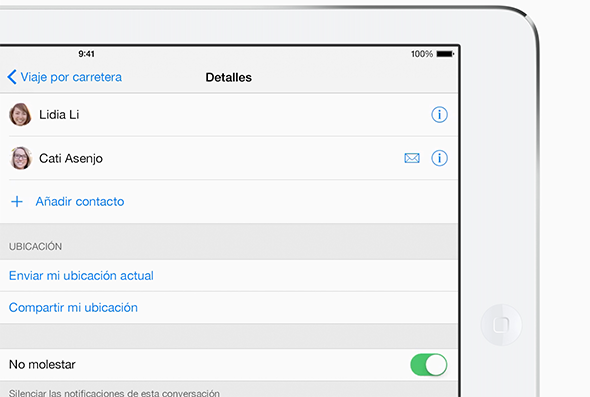Tap the mail icon beside Cati Asenjo
Image resolution: width=590 pixels, height=397 pixels.
pos(412,158)
